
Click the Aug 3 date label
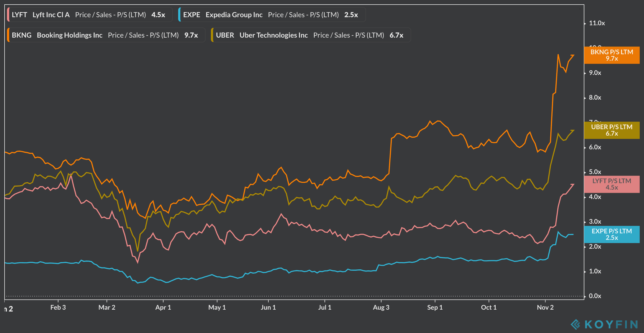coord(381,307)
